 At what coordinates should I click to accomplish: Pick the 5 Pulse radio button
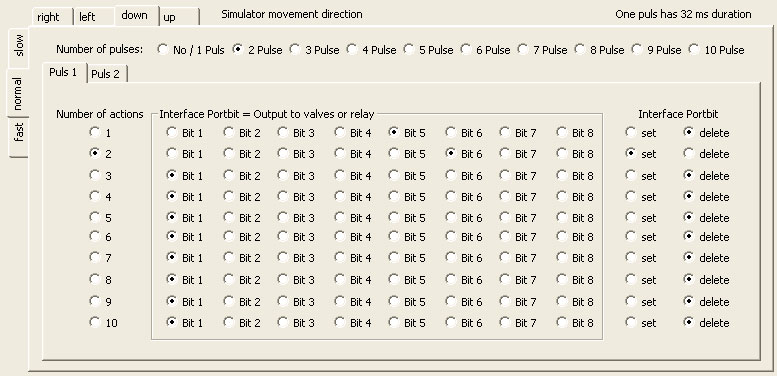pos(409,50)
